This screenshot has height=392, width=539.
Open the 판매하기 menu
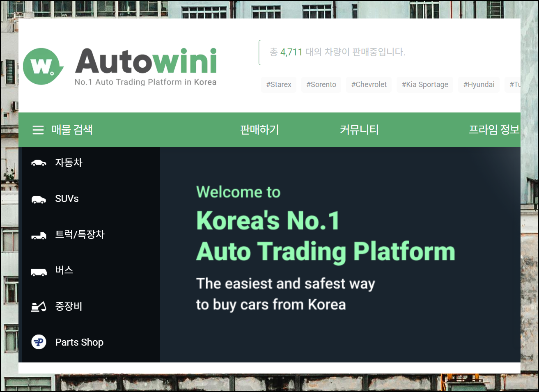(259, 130)
